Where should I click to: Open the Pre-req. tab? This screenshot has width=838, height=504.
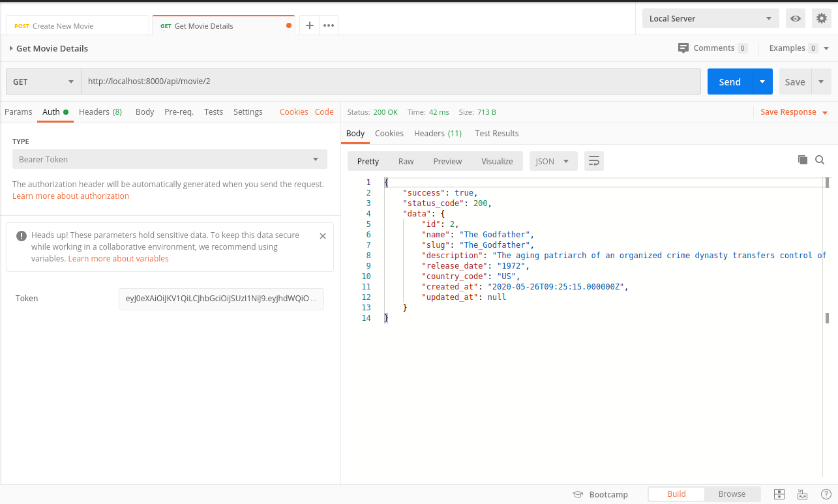[x=179, y=111]
